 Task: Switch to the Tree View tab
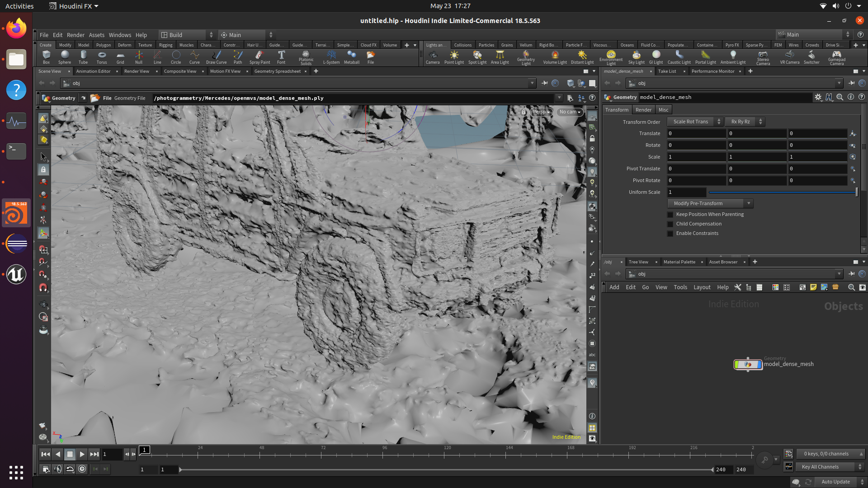pyautogui.click(x=638, y=262)
